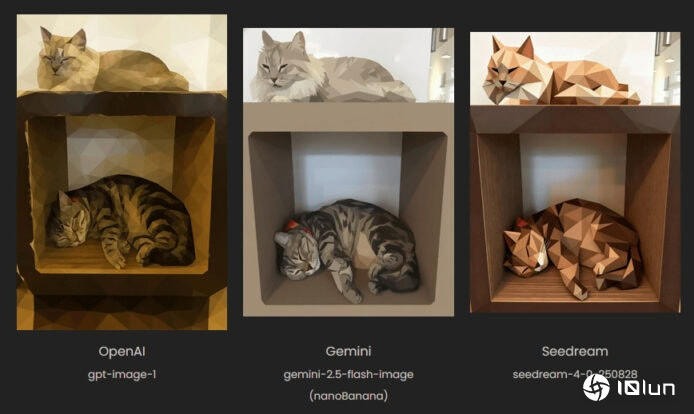Click the (nanoBanana) caption text
The image size is (694, 414).
[348, 395]
